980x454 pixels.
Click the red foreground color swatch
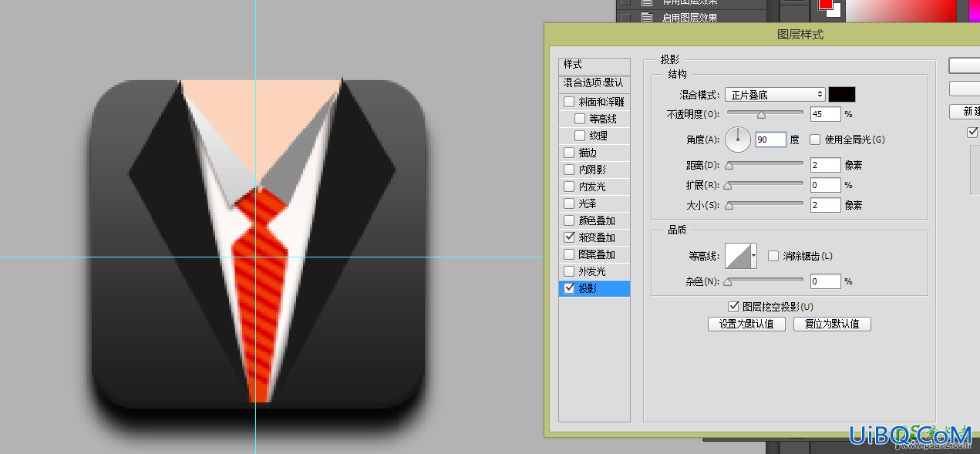826,4
